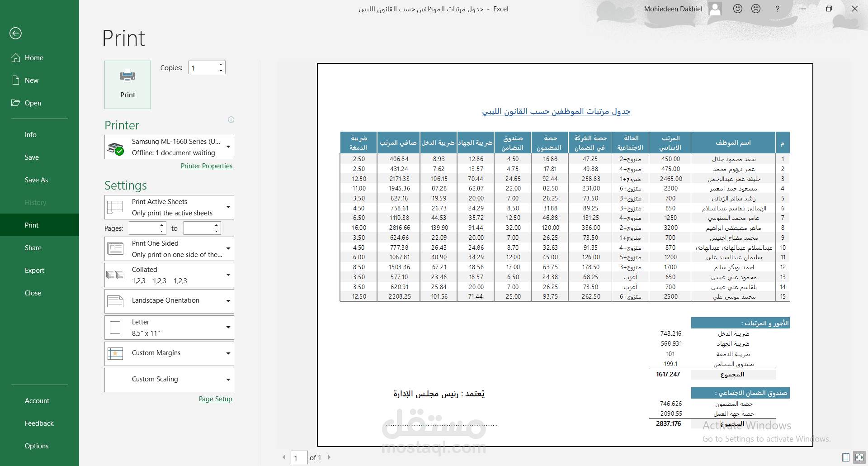Screen dimensions: 868x466
Task: Click the user account avatar
Action: (715, 9)
